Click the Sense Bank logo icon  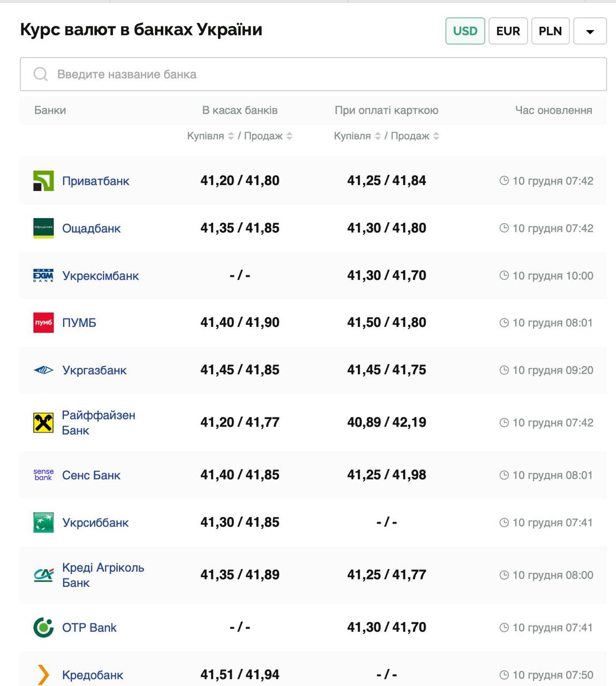point(43,475)
